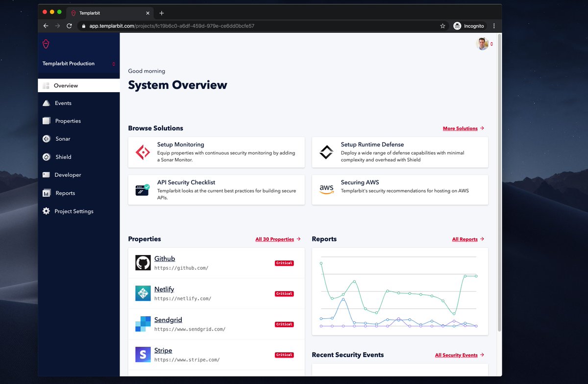Viewport: 588px width, 384px height.
Task: Open the Securing AWS card
Action: (400, 190)
